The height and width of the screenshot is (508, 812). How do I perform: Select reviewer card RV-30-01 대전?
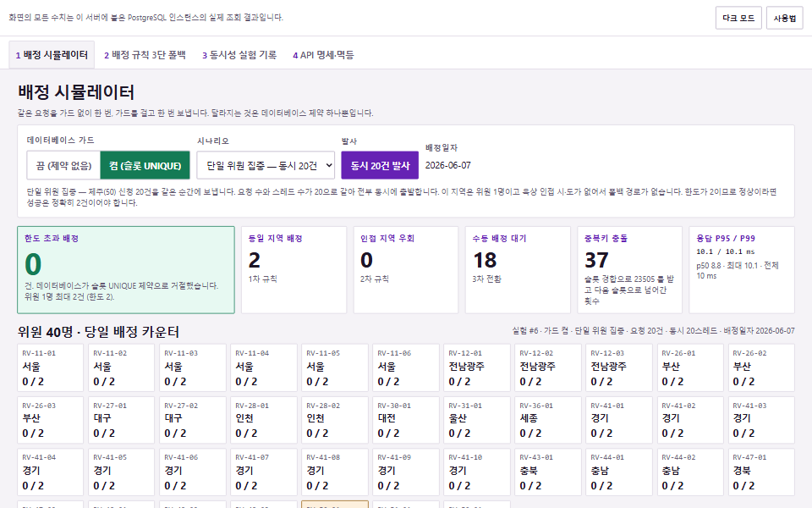pyautogui.click(x=405, y=420)
